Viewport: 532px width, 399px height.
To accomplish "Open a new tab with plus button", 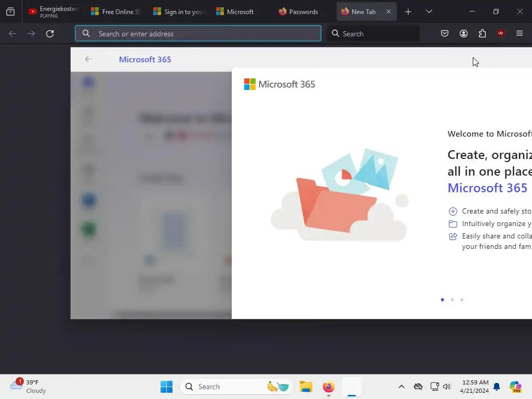I will pos(408,12).
